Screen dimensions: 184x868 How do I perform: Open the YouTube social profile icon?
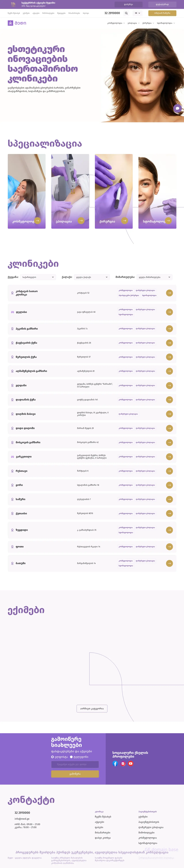point(131,763)
